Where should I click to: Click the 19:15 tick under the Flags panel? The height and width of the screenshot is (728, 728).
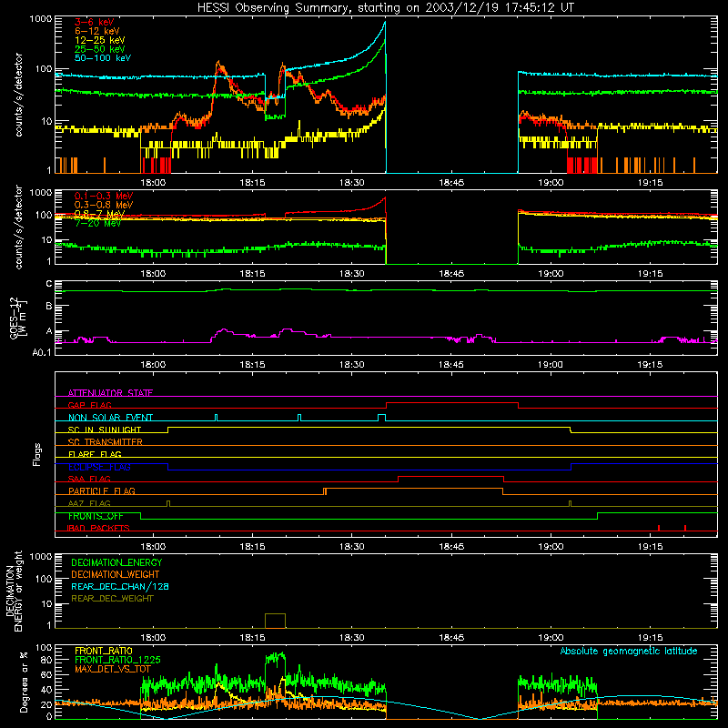[x=650, y=547]
